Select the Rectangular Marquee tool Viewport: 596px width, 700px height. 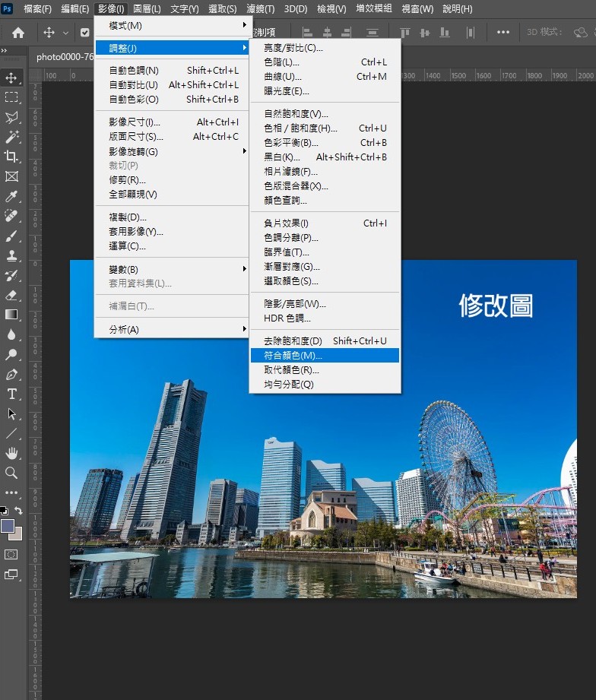click(x=11, y=97)
